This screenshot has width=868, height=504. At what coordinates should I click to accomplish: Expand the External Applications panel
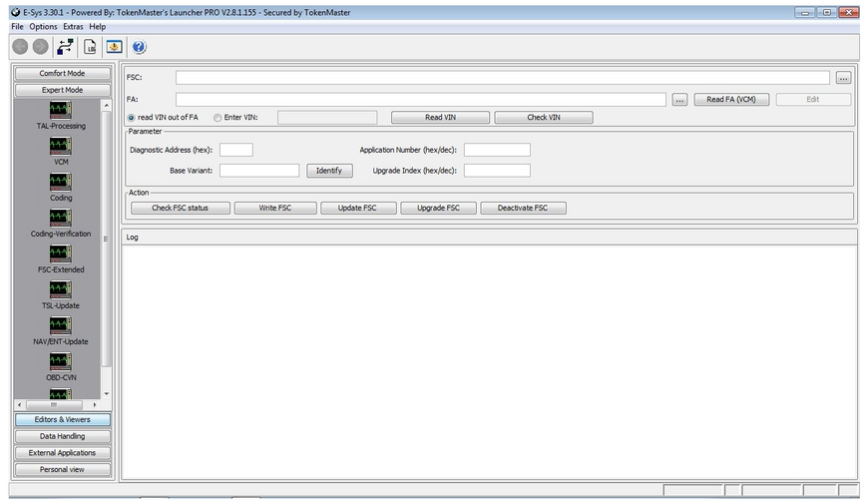click(63, 453)
